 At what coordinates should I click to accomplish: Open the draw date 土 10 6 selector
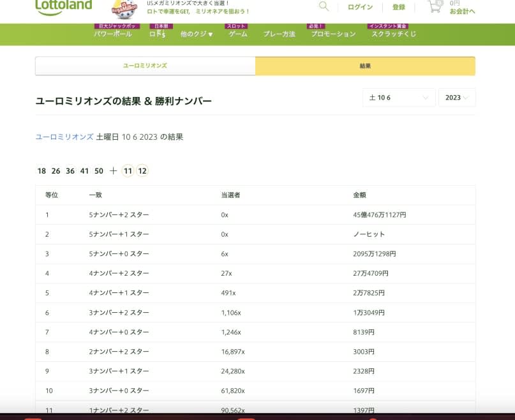coord(398,98)
